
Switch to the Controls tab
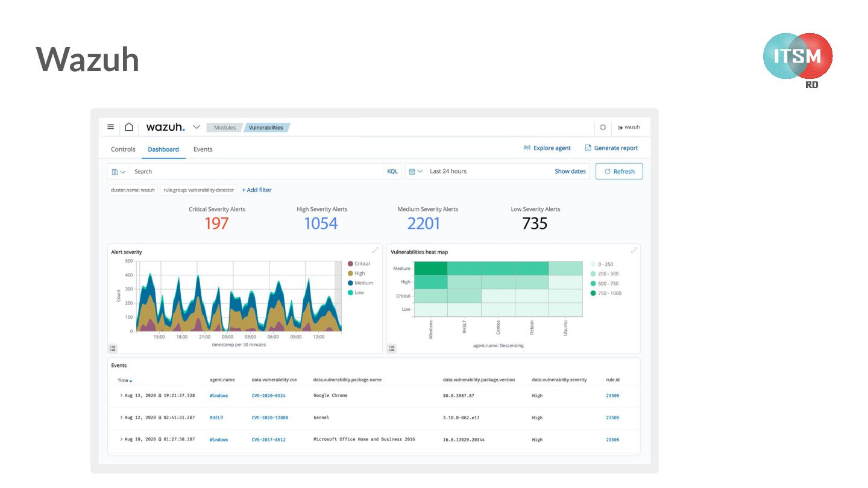(123, 149)
